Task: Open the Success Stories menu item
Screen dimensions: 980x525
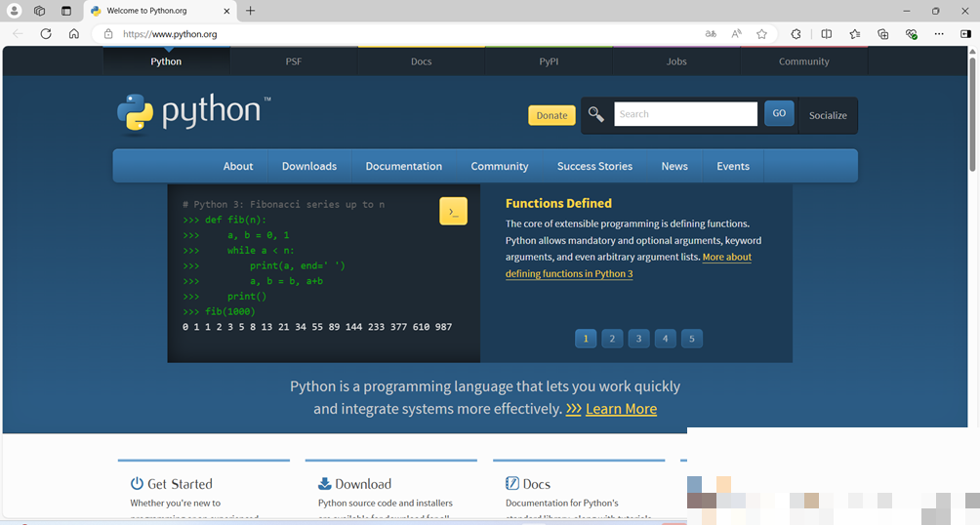Action: point(594,166)
